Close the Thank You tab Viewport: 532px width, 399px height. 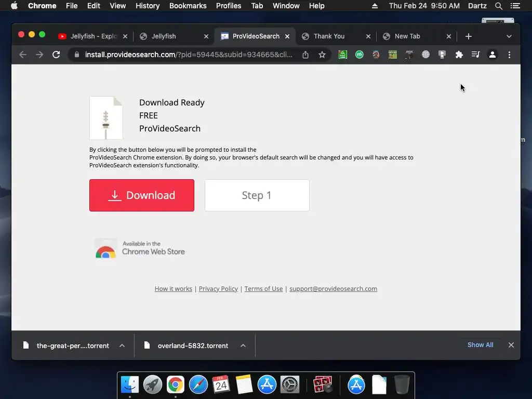point(368,36)
